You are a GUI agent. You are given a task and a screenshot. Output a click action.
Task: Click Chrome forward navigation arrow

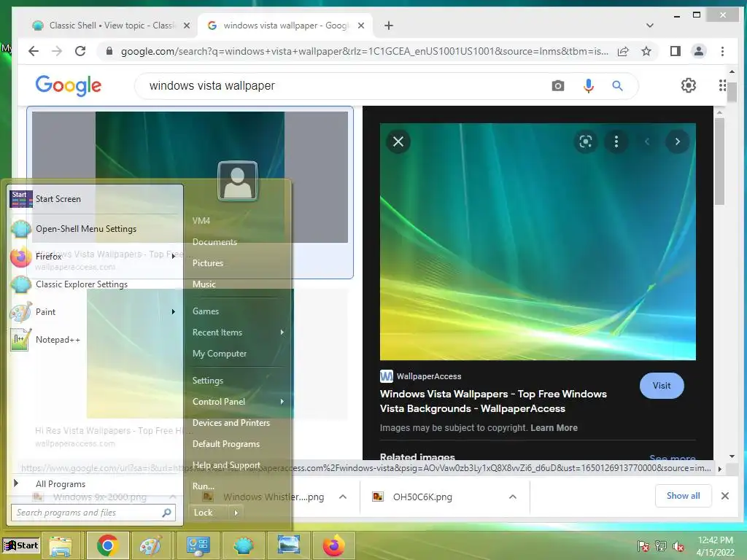coord(57,51)
